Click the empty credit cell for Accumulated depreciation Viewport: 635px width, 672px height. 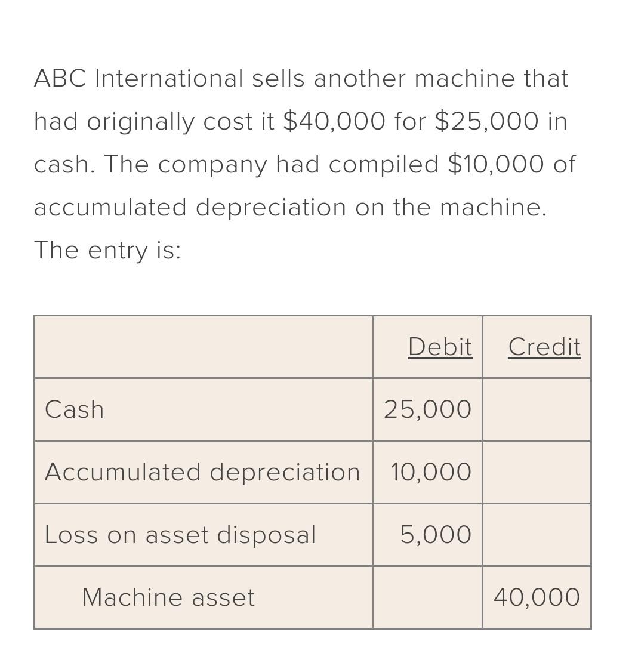tap(537, 472)
